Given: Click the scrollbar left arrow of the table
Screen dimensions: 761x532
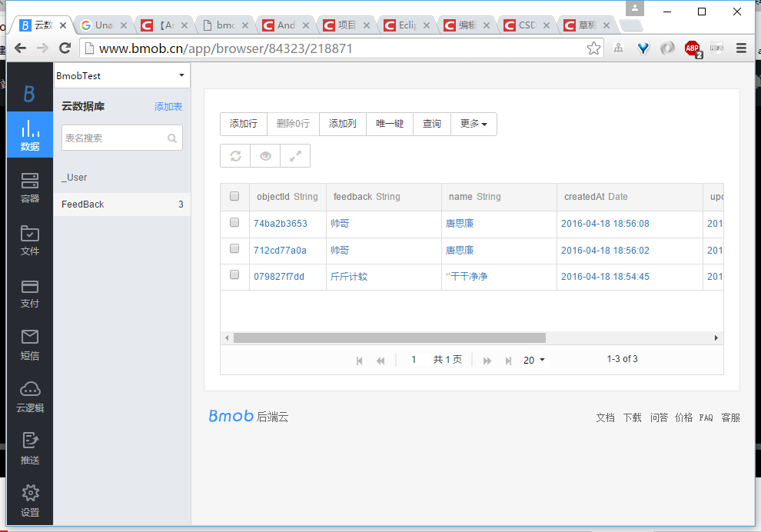Looking at the screenshot, I should tap(227, 337).
